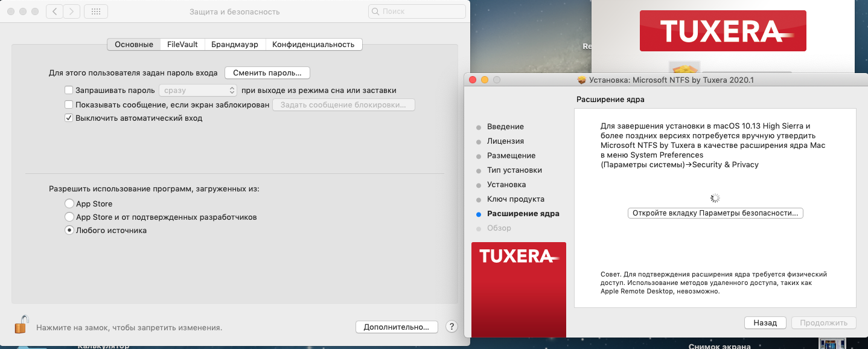Uncheck 'Выключить автоматический вход' checkbox
This screenshot has width=868, height=349.
(69, 118)
